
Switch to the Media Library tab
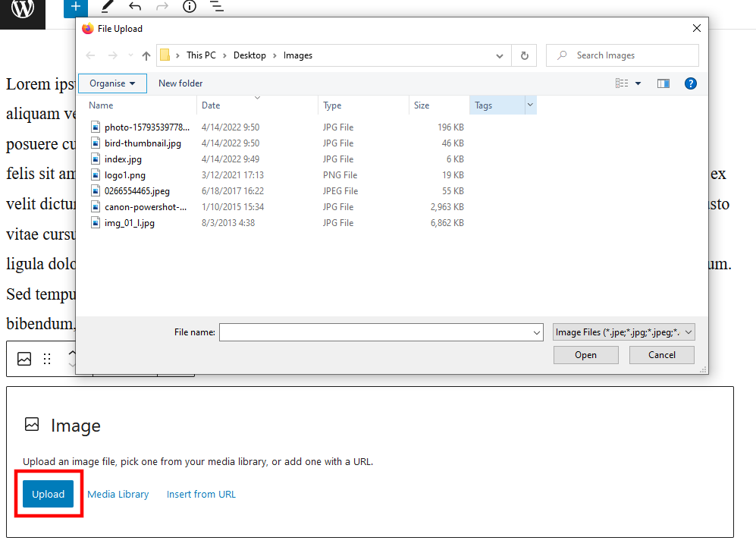(x=118, y=494)
